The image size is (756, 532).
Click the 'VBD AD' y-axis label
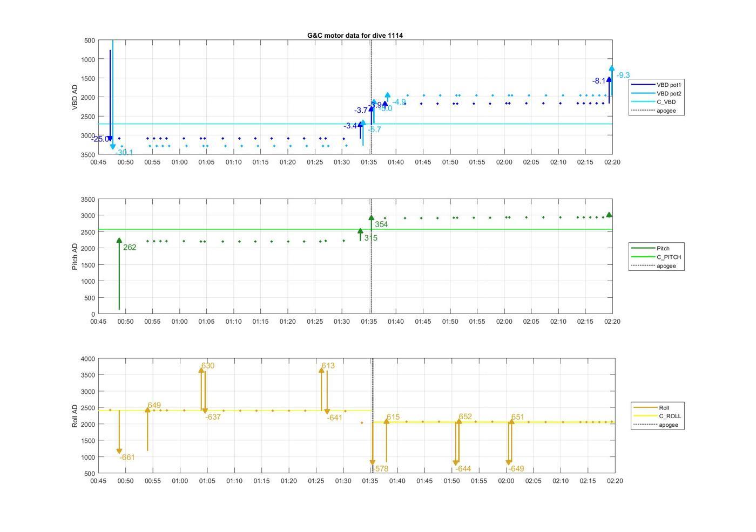[75, 97]
